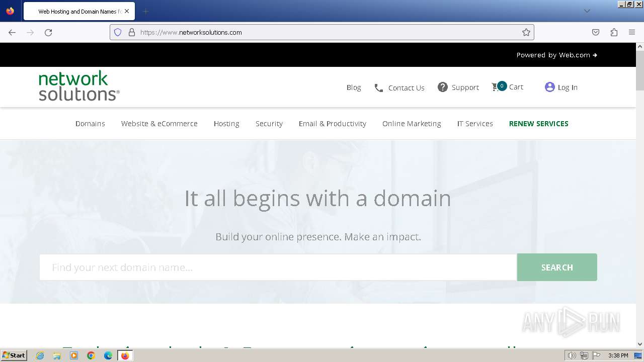Launch Internet Explorer from the taskbar
The image size is (644, 362).
pyautogui.click(x=40, y=355)
